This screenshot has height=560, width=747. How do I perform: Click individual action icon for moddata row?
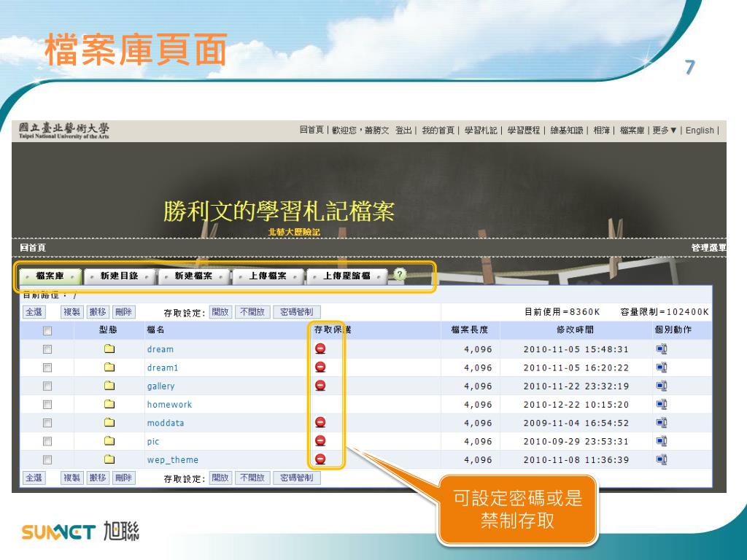pyautogui.click(x=661, y=423)
